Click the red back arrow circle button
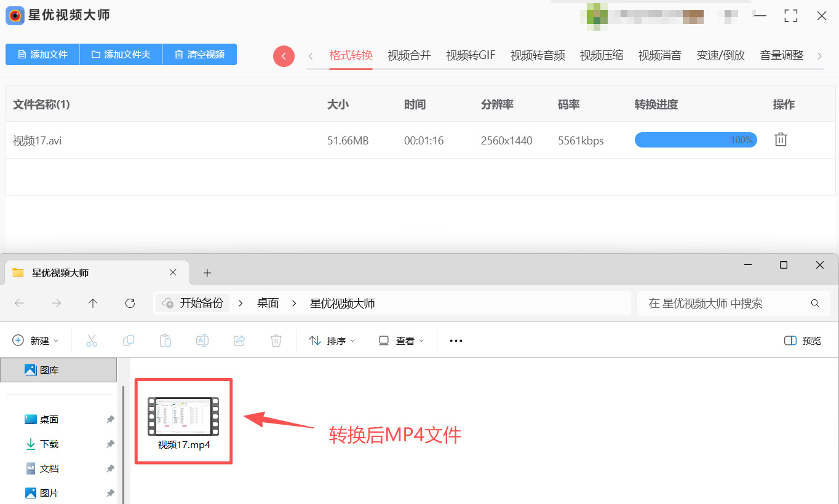The height and width of the screenshot is (504, 839). [284, 56]
